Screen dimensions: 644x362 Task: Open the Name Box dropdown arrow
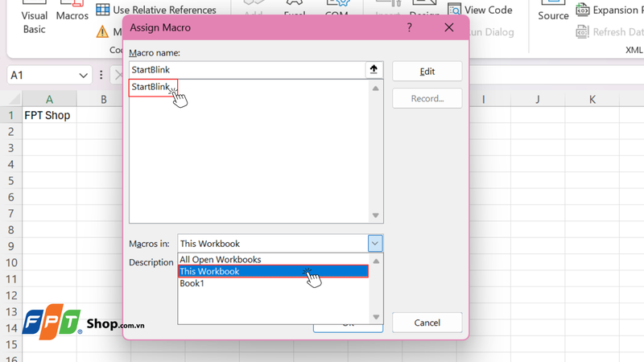tap(84, 76)
